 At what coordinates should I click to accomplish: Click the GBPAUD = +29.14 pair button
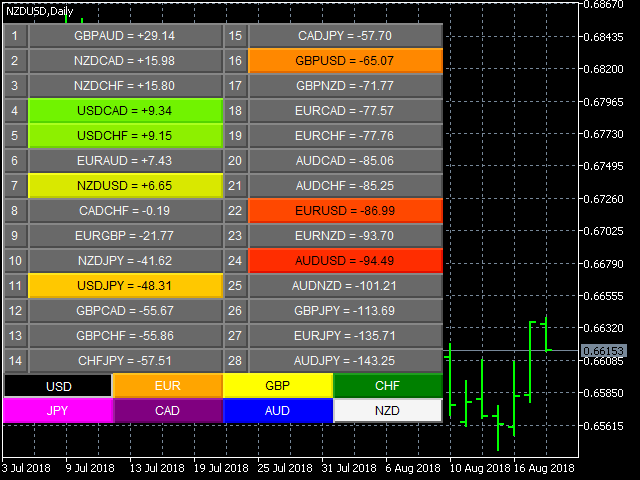(125, 36)
